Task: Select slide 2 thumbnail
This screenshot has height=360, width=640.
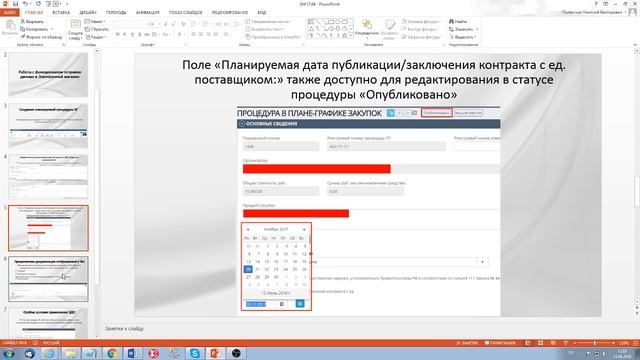Action: [x=48, y=74]
